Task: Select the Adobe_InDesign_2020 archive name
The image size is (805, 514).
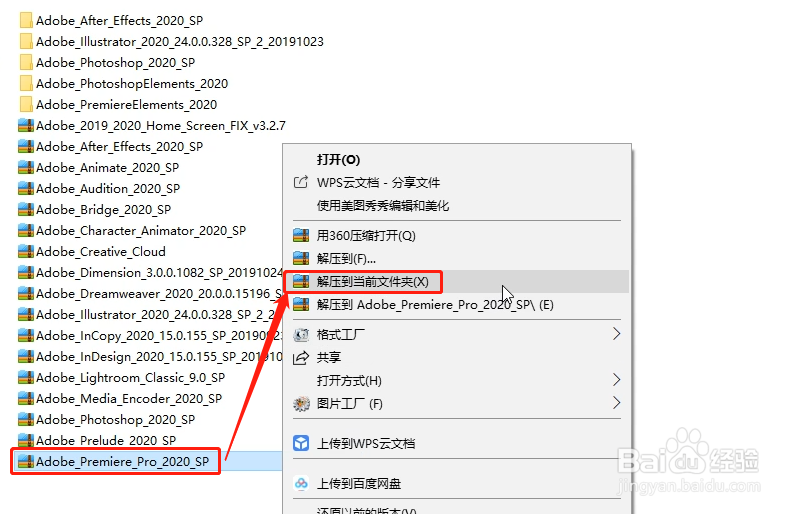Action: (159, 357)
